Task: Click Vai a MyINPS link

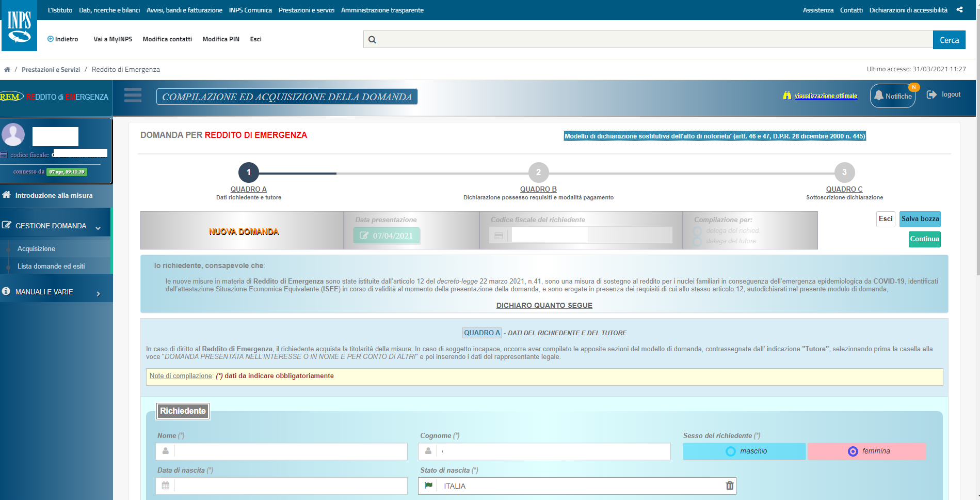Action: click(113, 39)
